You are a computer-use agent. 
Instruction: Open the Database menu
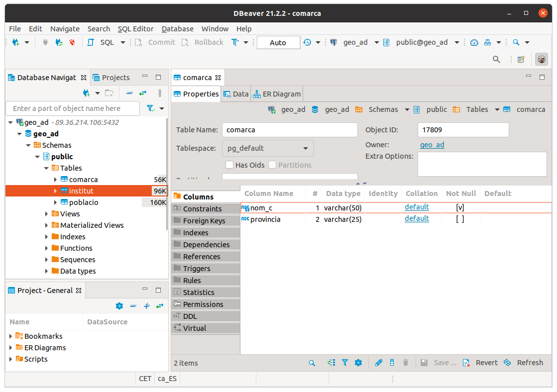pos(177,29)
